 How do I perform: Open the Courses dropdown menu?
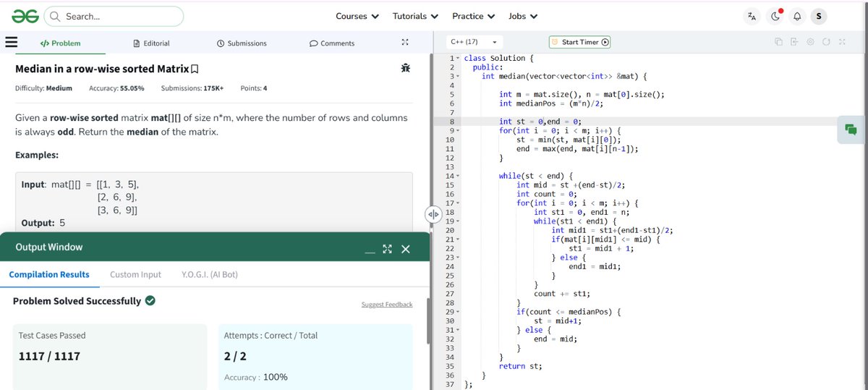(x=357, y=16)
